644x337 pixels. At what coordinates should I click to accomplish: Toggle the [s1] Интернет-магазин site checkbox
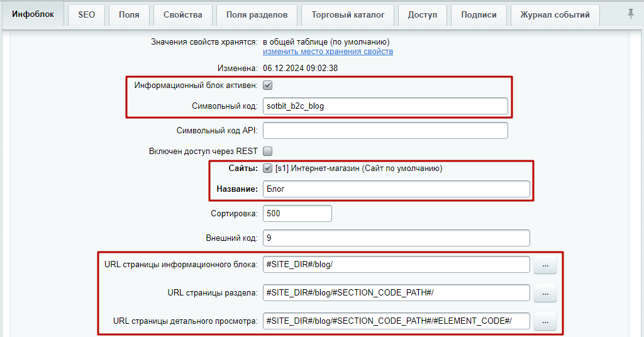coord(268,168)
